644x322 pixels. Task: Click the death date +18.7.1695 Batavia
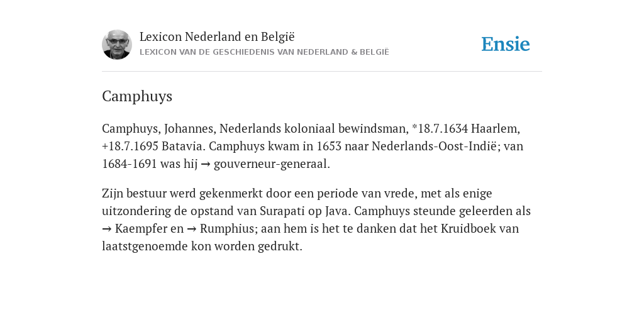pyautogui.click(x=153, y=146)
